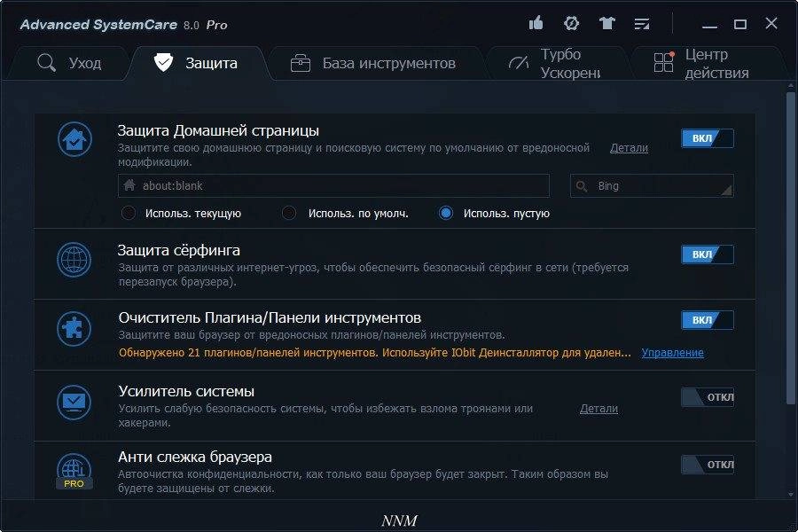Click the search icon in the Bing box
Screen dimensions: 798x532
click(x=582, y=186)
